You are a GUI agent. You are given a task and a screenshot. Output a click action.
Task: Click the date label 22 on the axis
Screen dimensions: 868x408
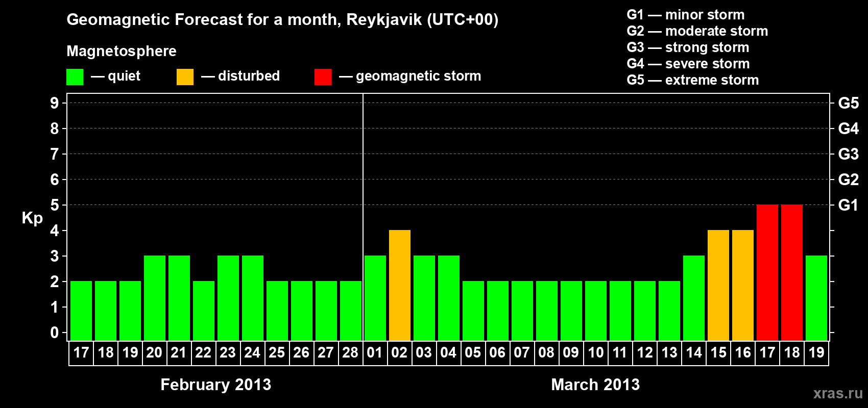pyautogui.click(x=203, y=353)
